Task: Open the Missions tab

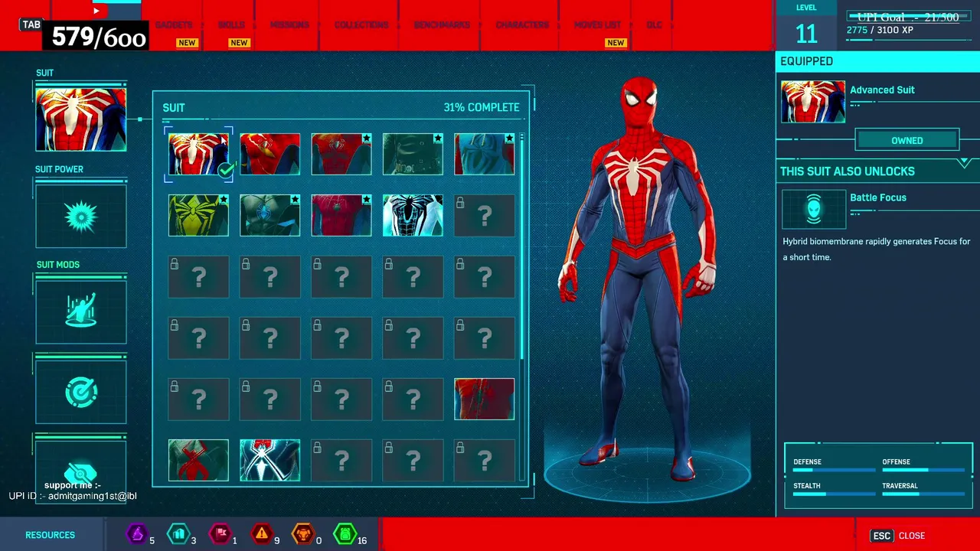Action: [x=289, y=25]
